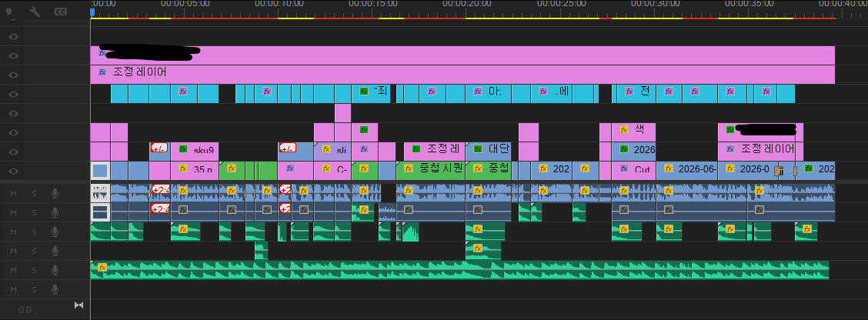Click the add marker shield icon
Viewport: 868px width, 320px height.
tap(9, 11)
